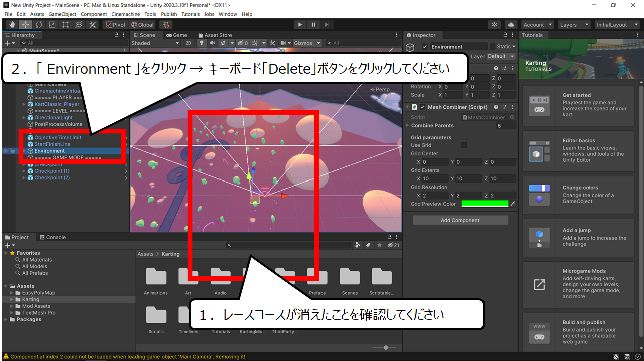This screenshot has width=644, height=361.
Task: Open lighting/collab sun icon
Action: click(495, 25)
